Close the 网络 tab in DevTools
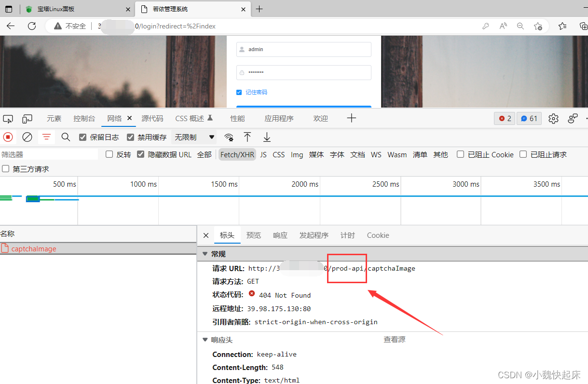The height and width of the screenshot is (384, 588). point(129,118)
